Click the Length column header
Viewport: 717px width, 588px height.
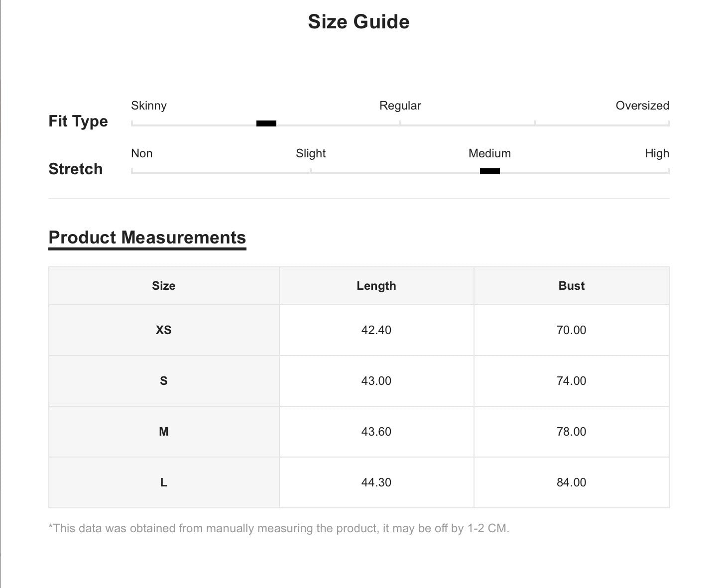pos(376,286)
